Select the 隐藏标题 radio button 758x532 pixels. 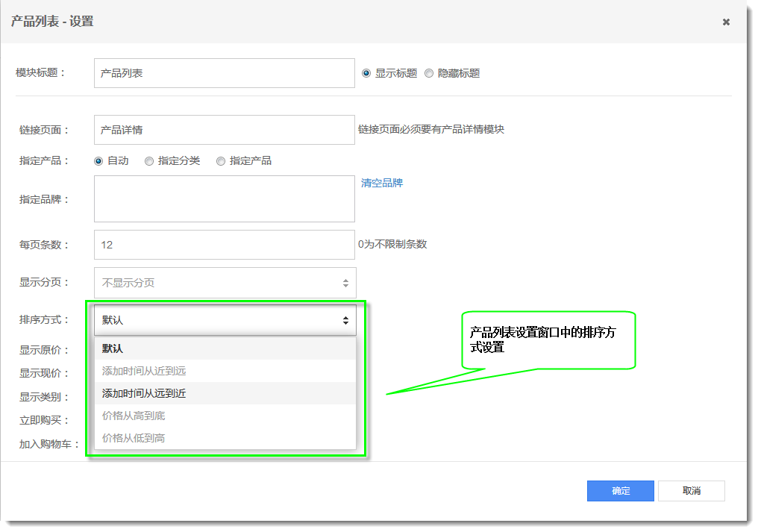point(429,73)
